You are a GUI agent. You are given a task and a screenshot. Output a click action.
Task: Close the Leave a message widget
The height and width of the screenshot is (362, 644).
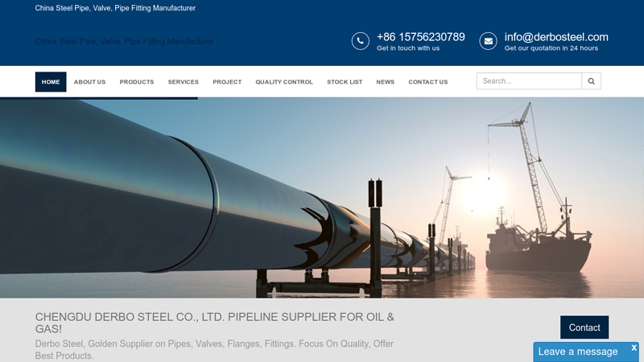pyautogui.click(x=634, y=348)
